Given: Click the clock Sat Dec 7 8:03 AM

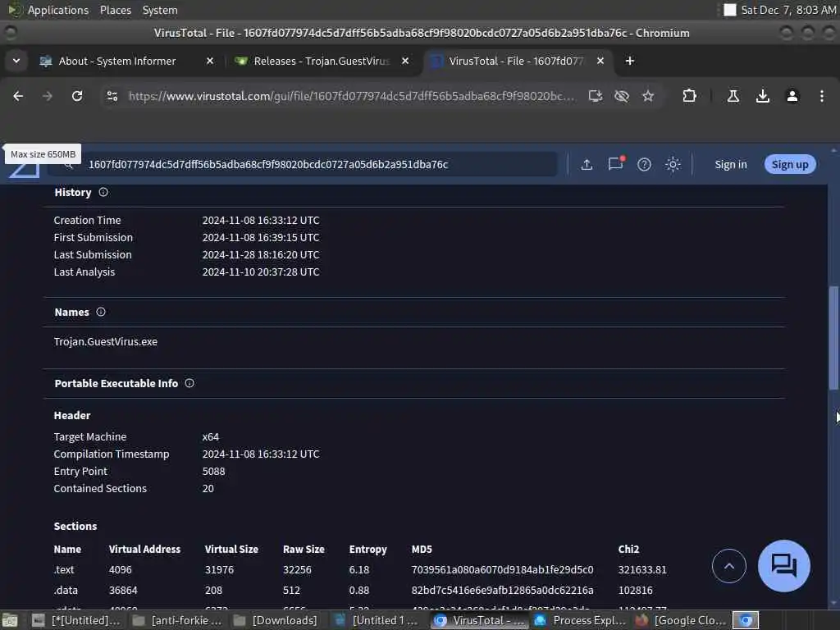Looking at the screenshot, I should [x=788, y=10].
